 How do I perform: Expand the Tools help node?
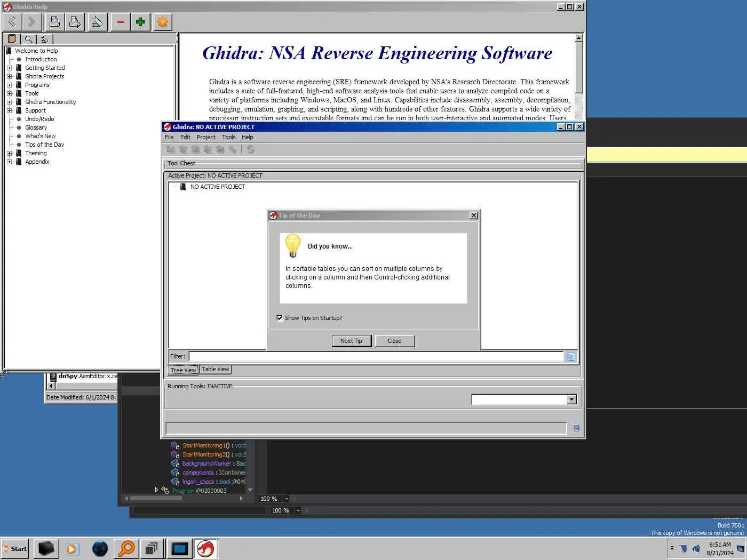9,93
